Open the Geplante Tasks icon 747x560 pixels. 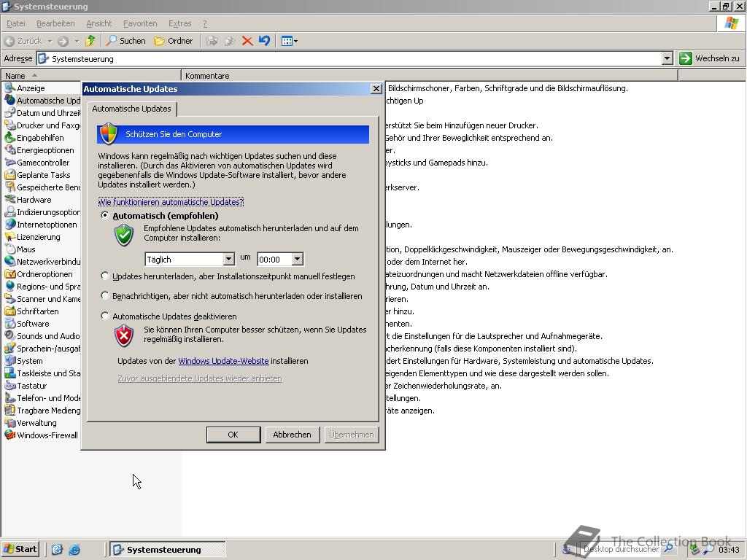pyautogui.click(x=10, y=175)
